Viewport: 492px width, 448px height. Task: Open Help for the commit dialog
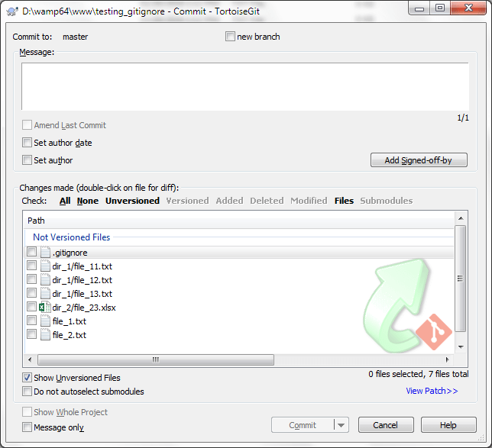[x=448, y=425]
